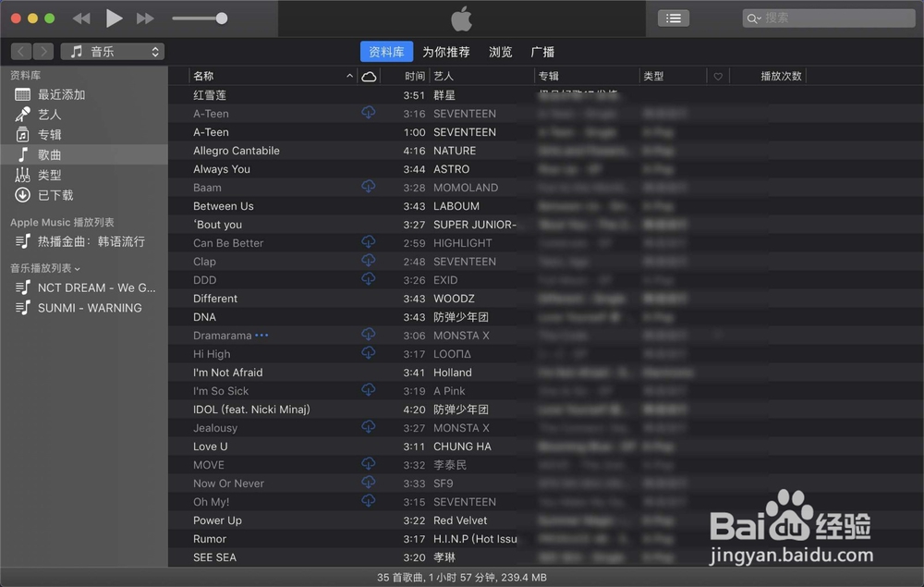The width and height of the screenshot is (924, 587).
Task: Download Hi High via cloud icon
Action: click(369, 352)
